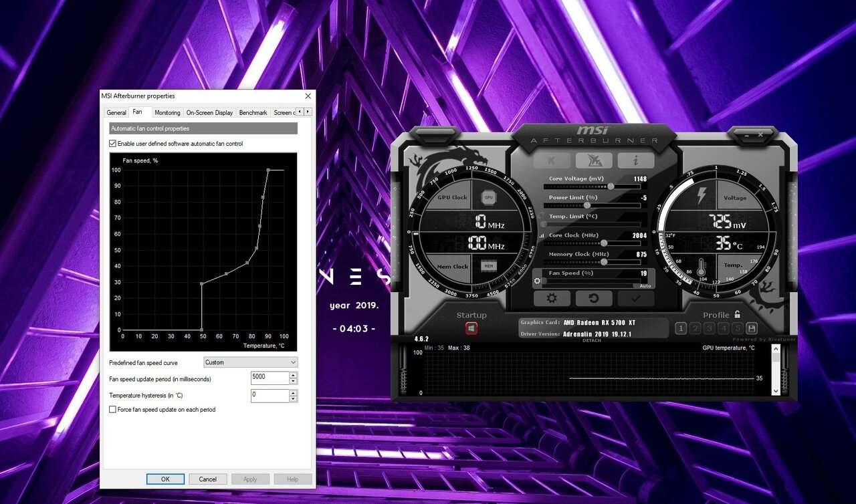
Task: Apply settings with the checkmark button
Action: point(636,299)
